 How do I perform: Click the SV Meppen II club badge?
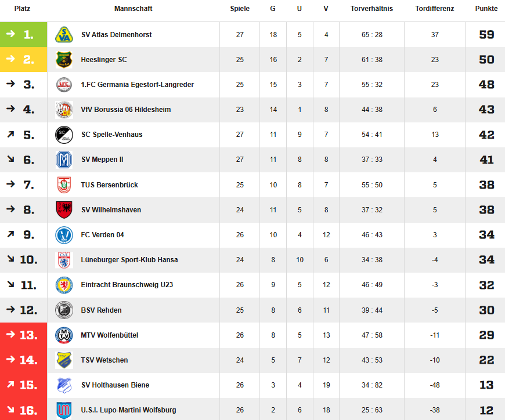pyautogui.click(x=64, y=160)
